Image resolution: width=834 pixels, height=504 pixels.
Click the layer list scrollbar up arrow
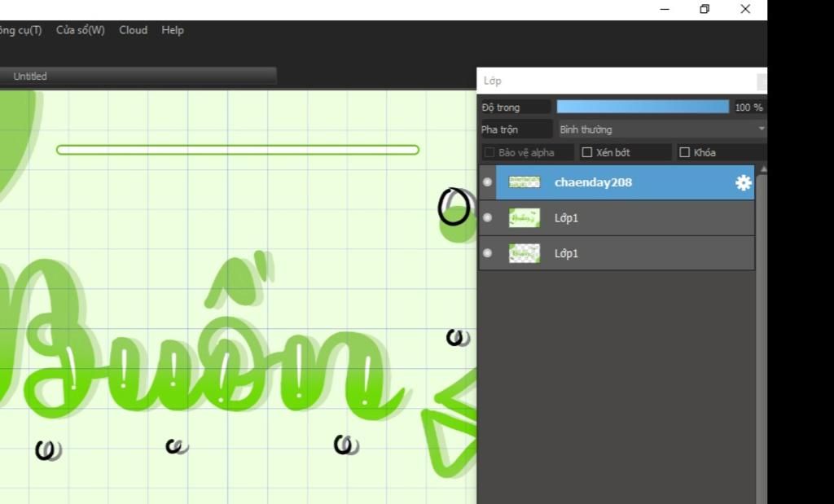point(764,169)
